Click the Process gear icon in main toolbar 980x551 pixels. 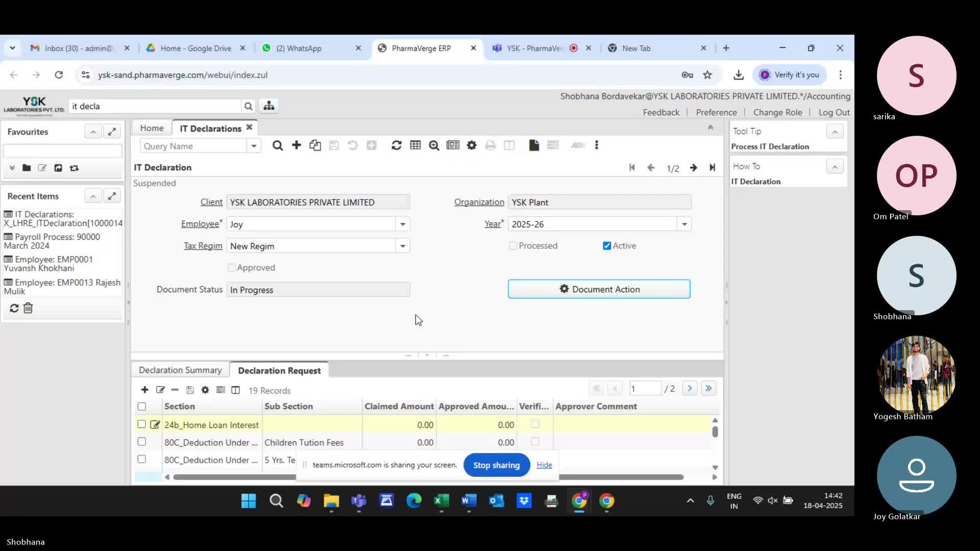[472, 145]
